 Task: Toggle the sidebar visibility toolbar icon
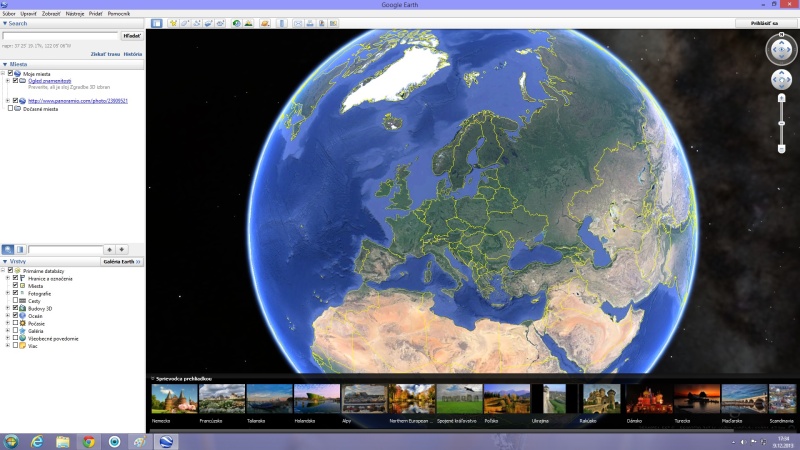coord(157,23)
